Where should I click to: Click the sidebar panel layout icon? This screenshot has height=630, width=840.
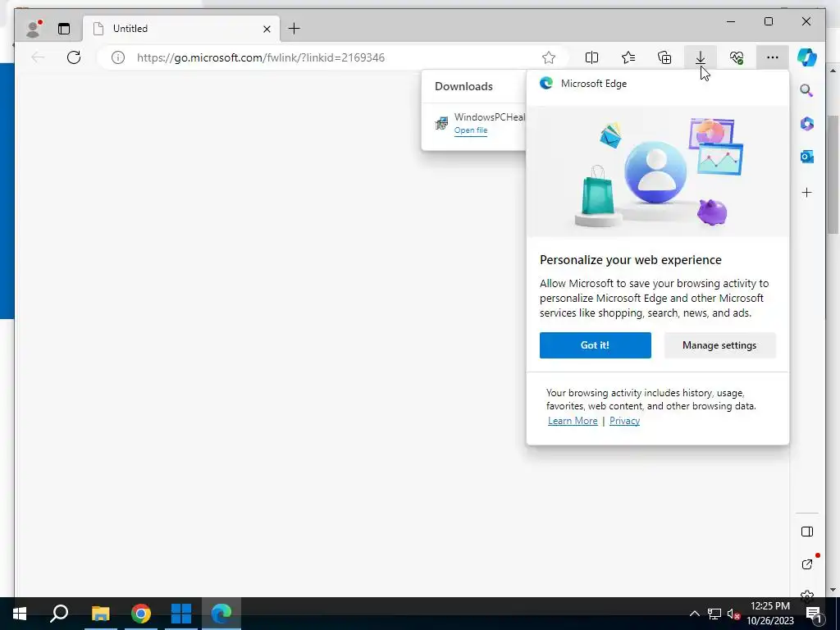(x=807, y=532)
